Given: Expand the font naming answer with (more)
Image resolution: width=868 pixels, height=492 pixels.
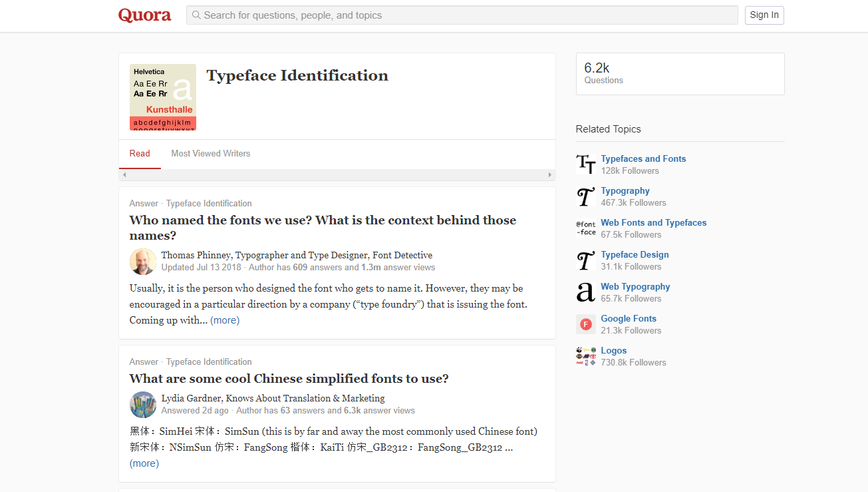Looking at the screenshot, I should (225, 320).
